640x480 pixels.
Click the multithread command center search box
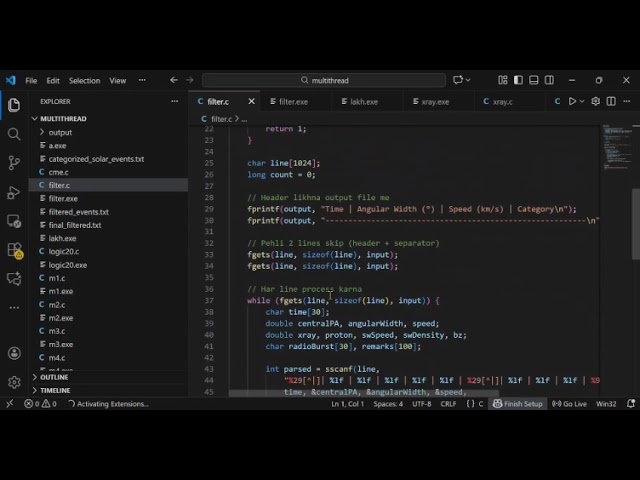(x=324, y=80)
